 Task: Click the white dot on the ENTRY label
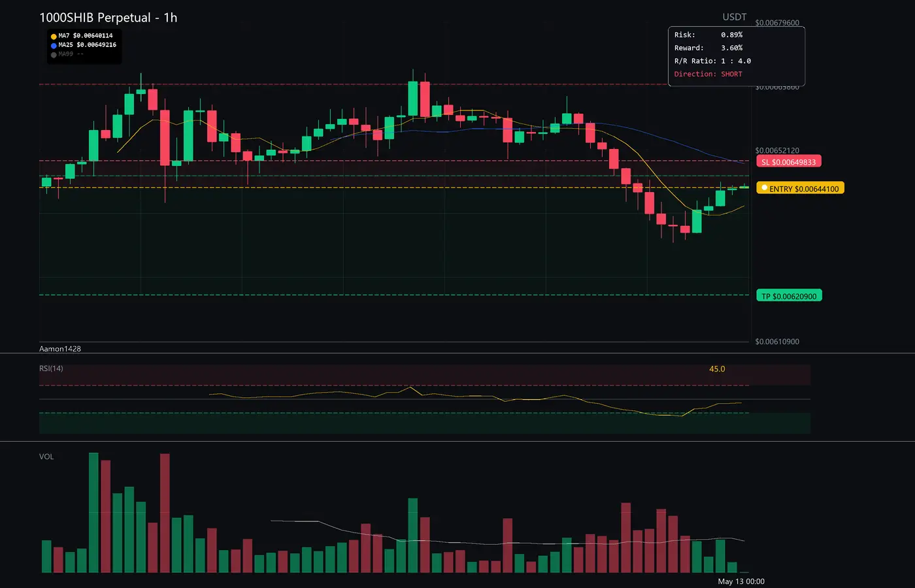pyautogui.click(x=764, y=188)
